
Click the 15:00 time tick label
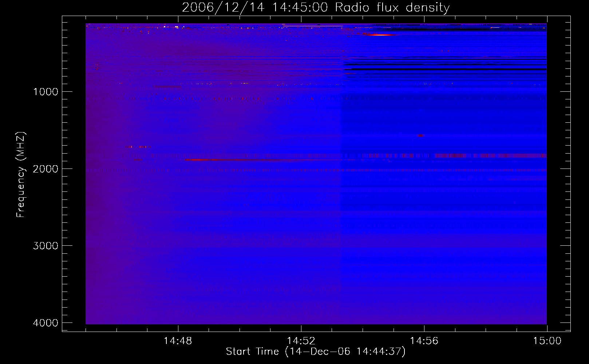pyautogui.click(x=547, y=341)
